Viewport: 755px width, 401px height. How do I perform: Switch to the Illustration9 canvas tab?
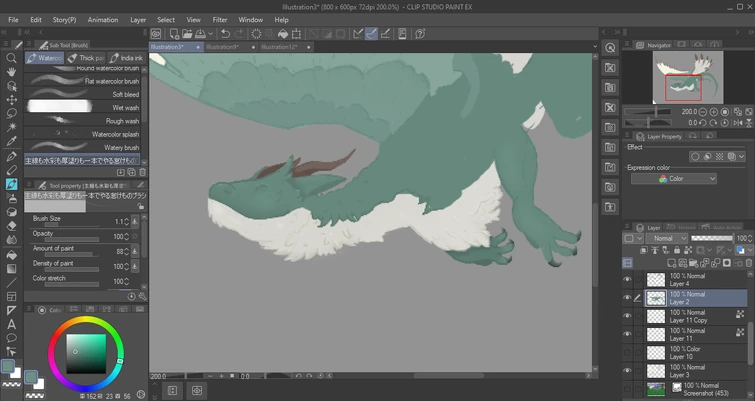tap(222, 47)
